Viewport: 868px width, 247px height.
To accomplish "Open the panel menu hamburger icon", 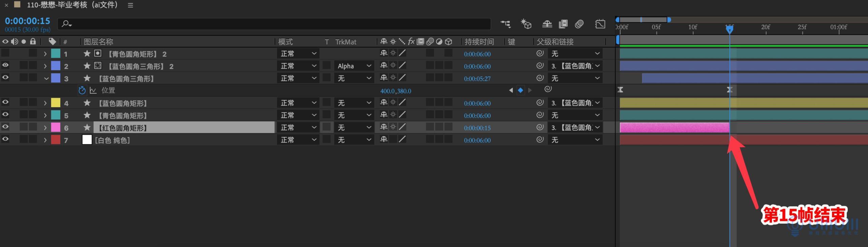I will (130, 5).
